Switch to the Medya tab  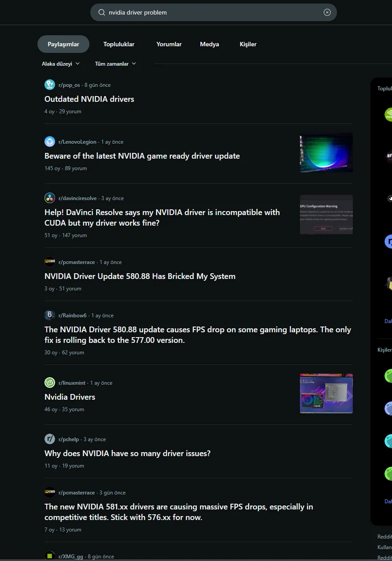click(x=210, y=44)
